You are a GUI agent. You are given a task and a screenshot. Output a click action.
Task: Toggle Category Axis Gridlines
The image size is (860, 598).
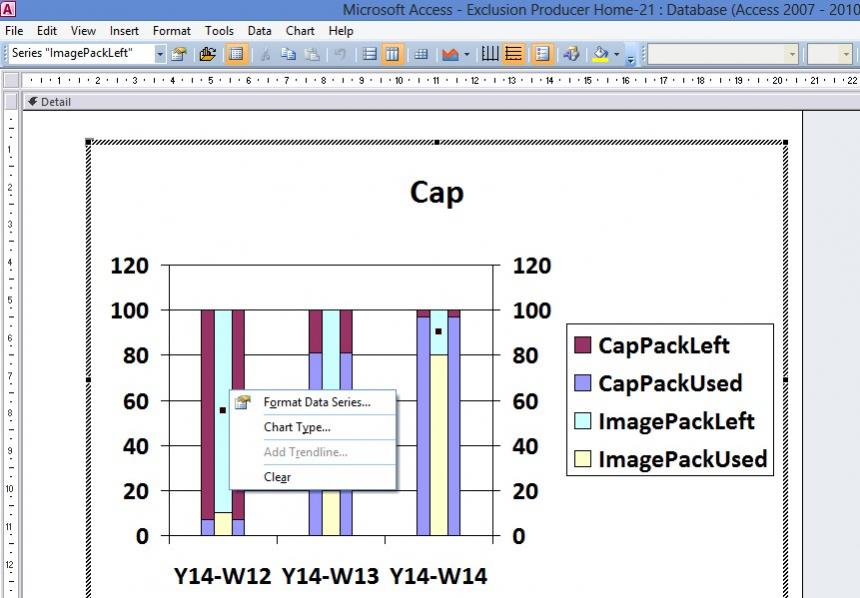(490, 54)
